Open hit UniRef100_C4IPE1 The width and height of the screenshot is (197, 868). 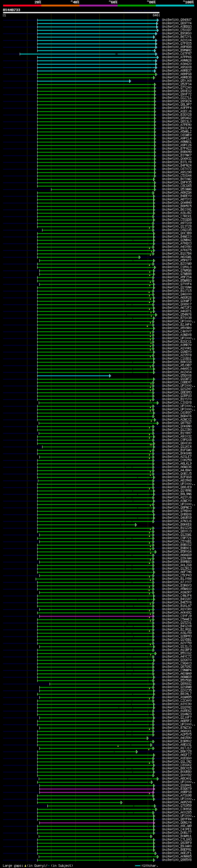(x=176, y=829)
